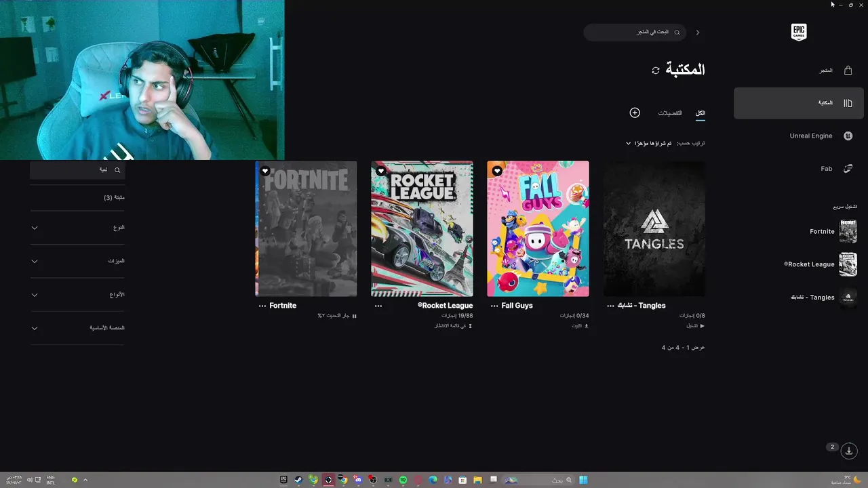
Task: Open Discord from the taskbar
Action: [x=358, y=480]
